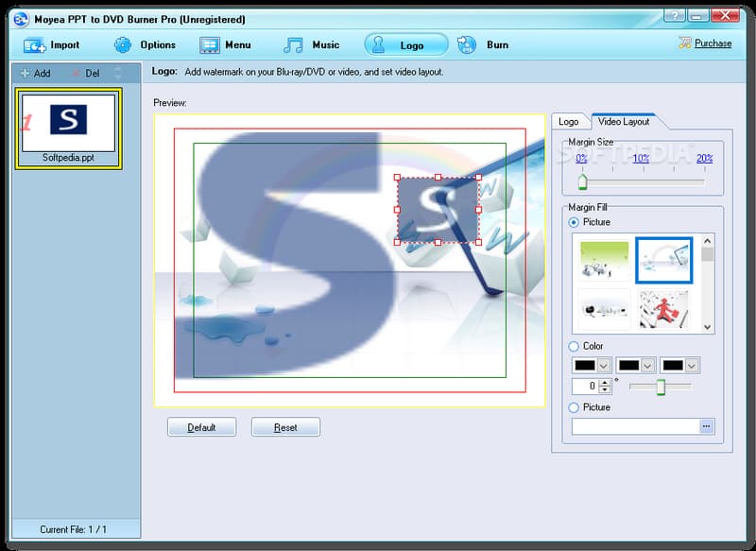Open the Options gear section
756x551 pixels.
tap(145, 45)
